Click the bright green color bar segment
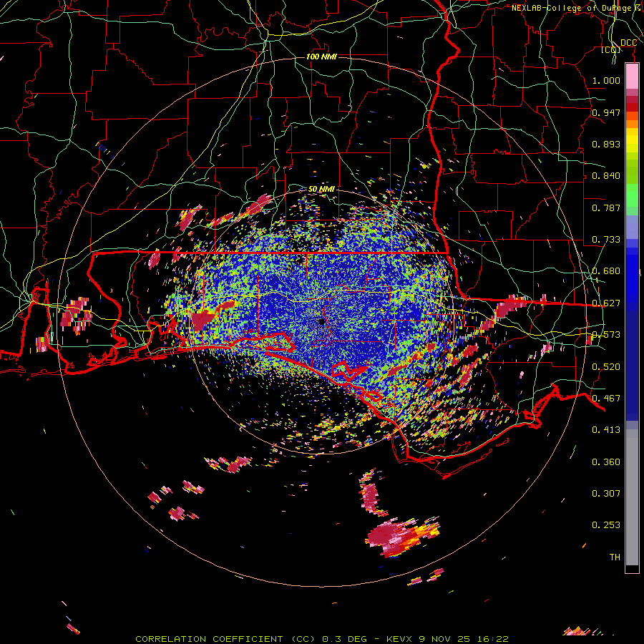This screenshot has width=644, height=644. pos(632,196)
